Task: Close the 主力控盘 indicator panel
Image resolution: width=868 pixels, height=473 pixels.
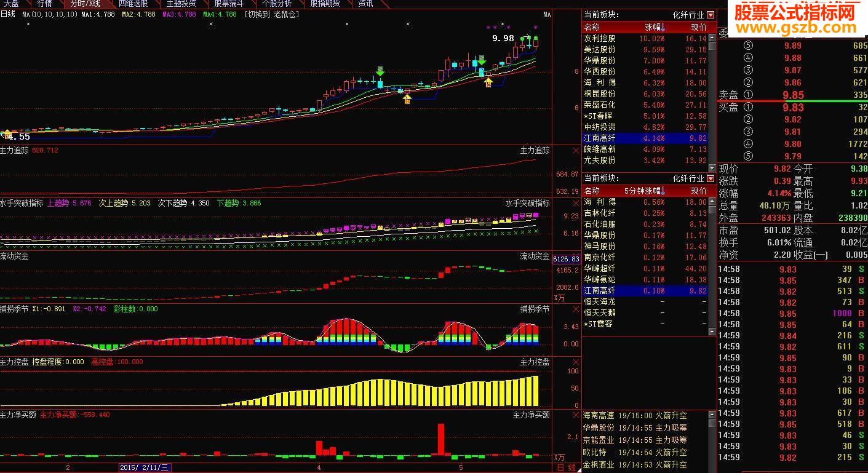Action: 575,362
